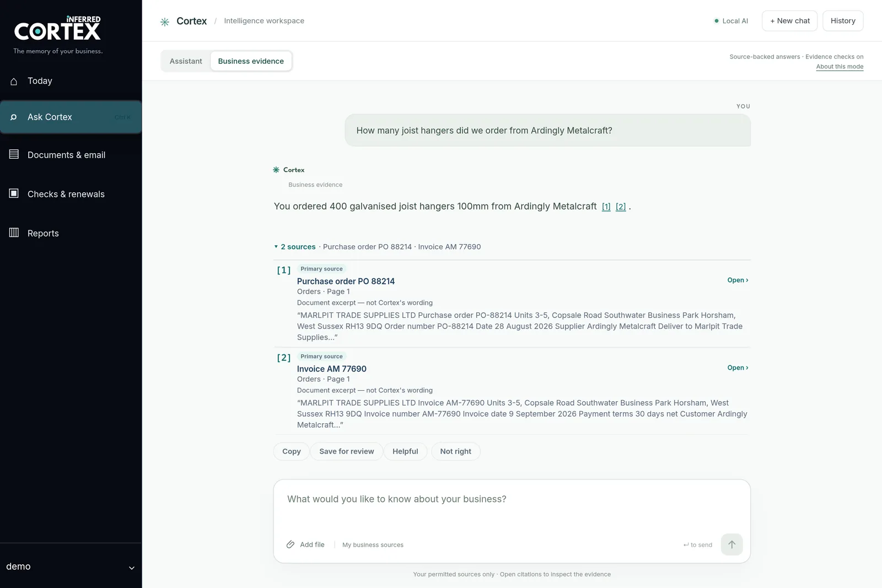Select the Business evidence tab
The width and height of the screenshot is (882, 588).
click(251, 61)
